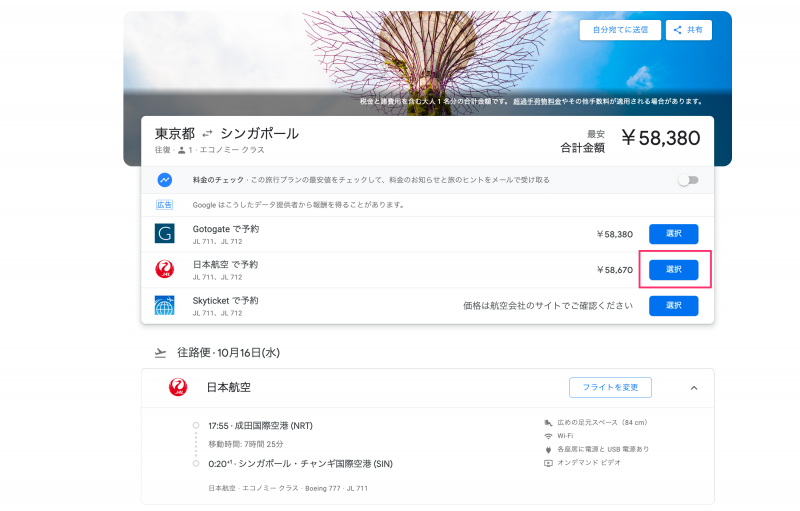800x511 pixels.
Task: Click the ¥58,670 price text
Action: [x=614, y=270]
